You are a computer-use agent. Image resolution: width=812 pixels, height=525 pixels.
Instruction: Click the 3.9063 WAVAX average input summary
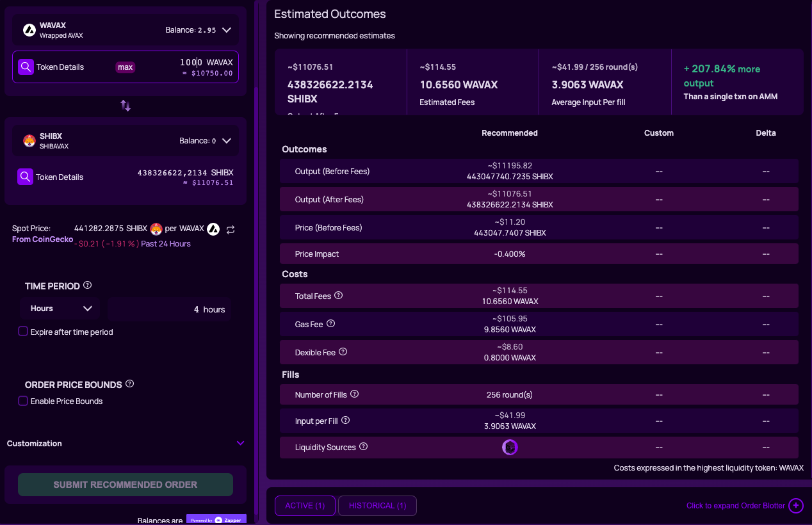587,85
